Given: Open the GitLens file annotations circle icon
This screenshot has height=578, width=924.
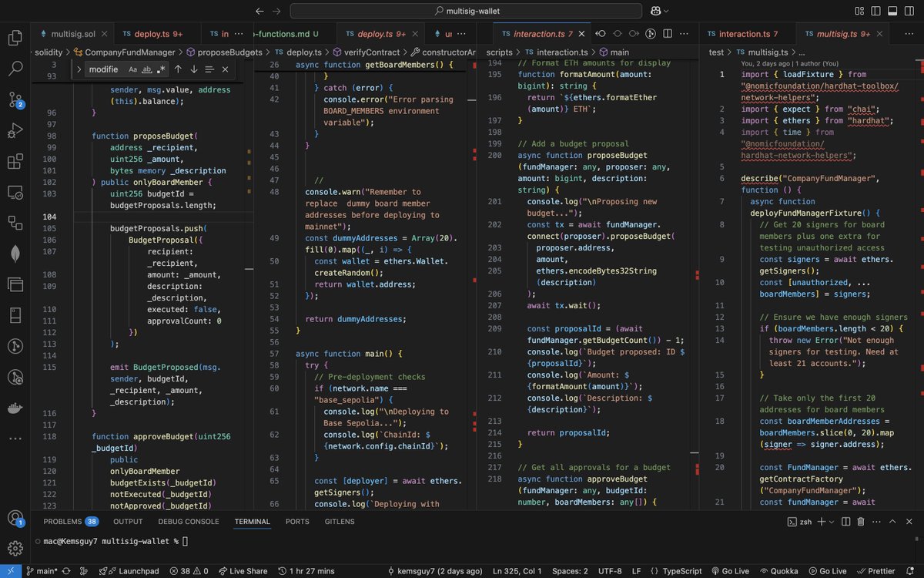Looking at the screenshot, I should coord(651,34).
